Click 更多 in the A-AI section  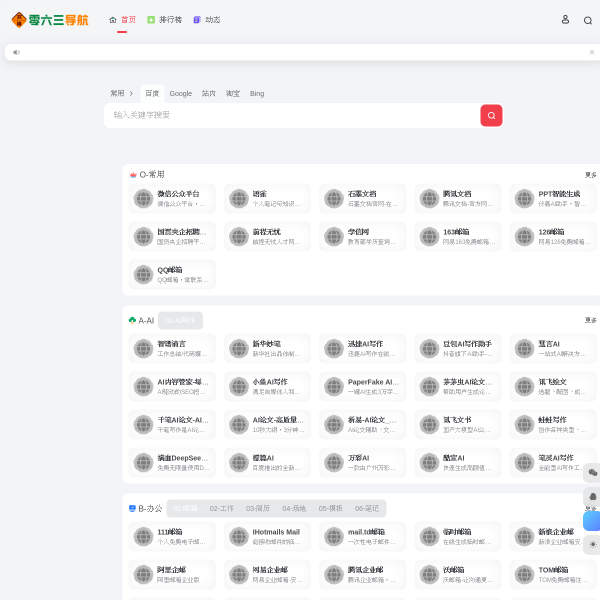[x=590, y=320]
